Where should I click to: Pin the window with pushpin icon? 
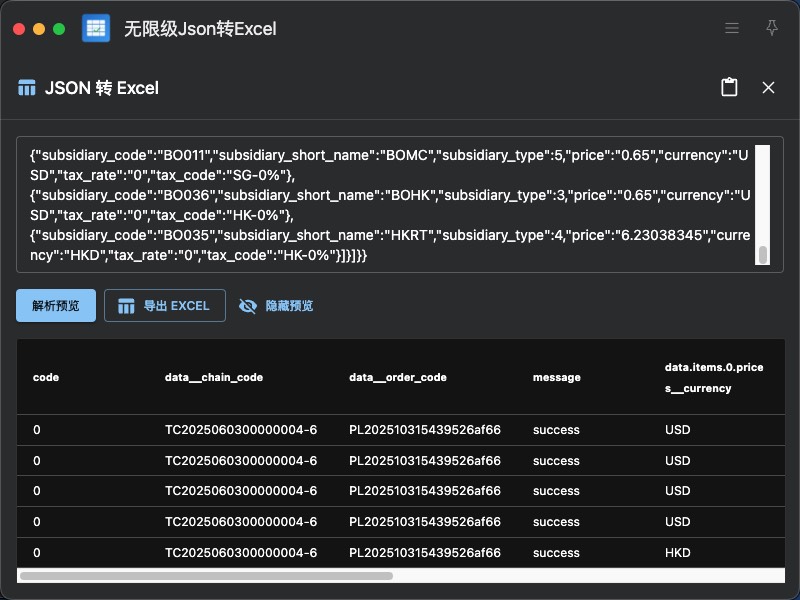coord(771,29)
